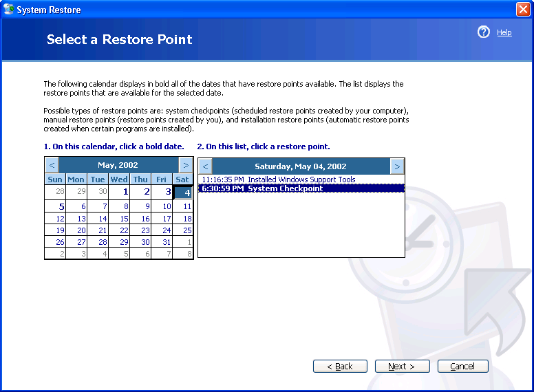Show next day's restore points
Screen dimensions: 534x392
pos(397,166)
